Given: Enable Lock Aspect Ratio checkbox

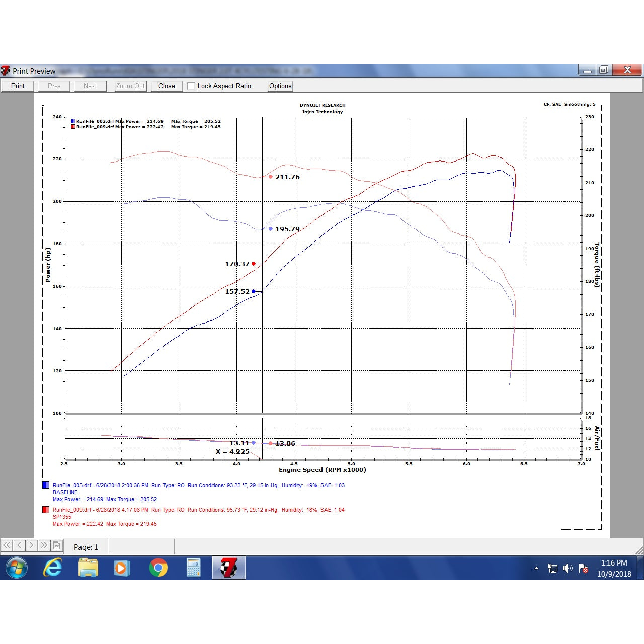Looking at the screenshot, I should click(x=191, y=86).
